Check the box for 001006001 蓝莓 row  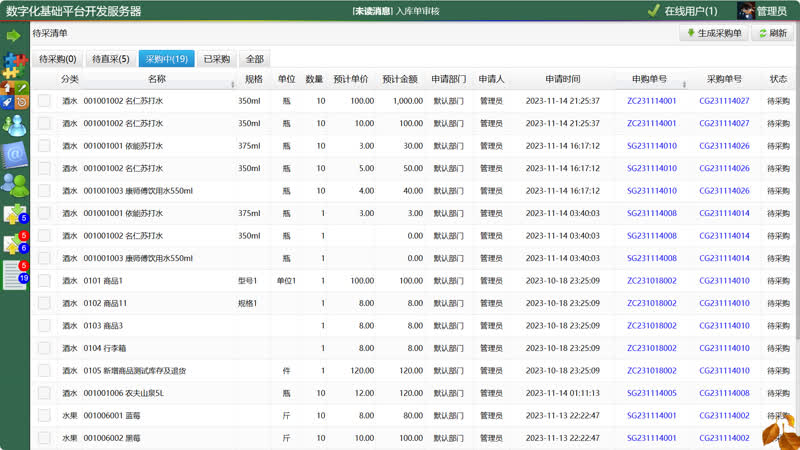44,416
